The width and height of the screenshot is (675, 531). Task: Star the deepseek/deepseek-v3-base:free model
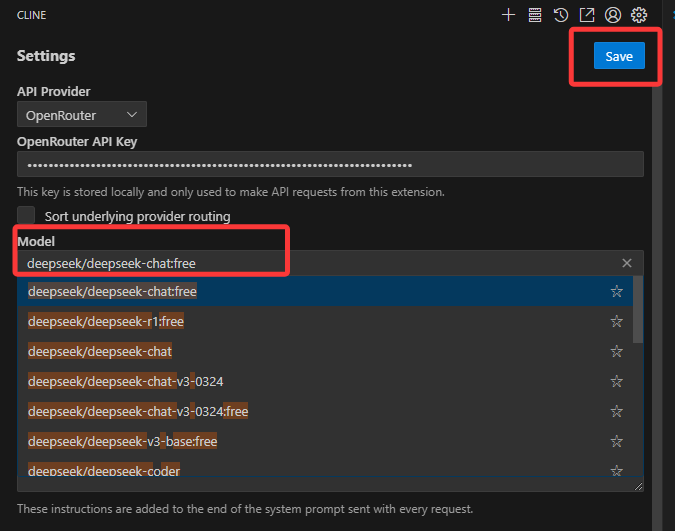(x=617, y=441)
